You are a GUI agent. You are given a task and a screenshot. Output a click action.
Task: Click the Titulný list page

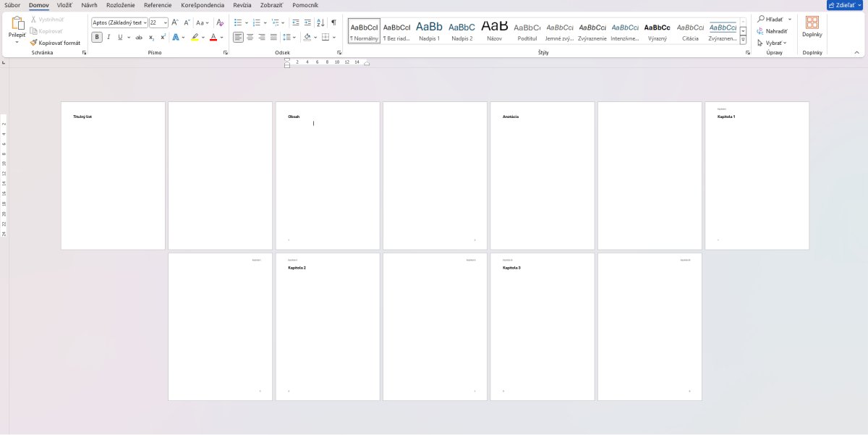click(x=113, y=176)
